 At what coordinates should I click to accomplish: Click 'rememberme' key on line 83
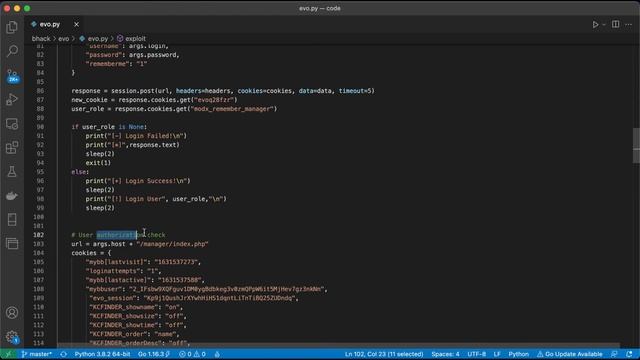click(x=107, y=64)
